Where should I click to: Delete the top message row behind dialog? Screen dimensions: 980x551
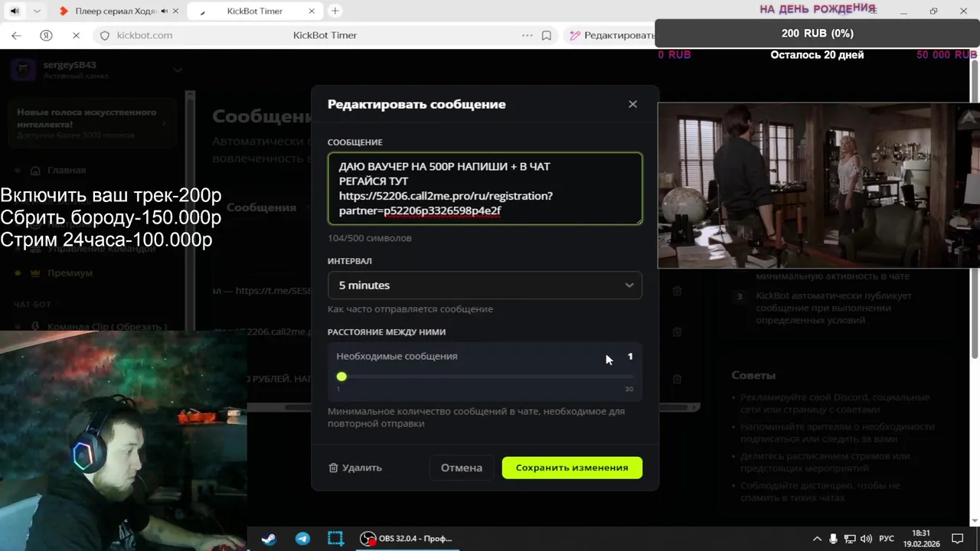[x=677, y=291]
